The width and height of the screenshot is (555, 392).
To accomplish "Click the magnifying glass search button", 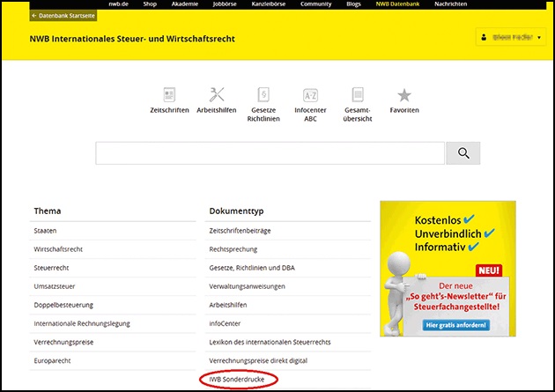I will click(462, 154).
